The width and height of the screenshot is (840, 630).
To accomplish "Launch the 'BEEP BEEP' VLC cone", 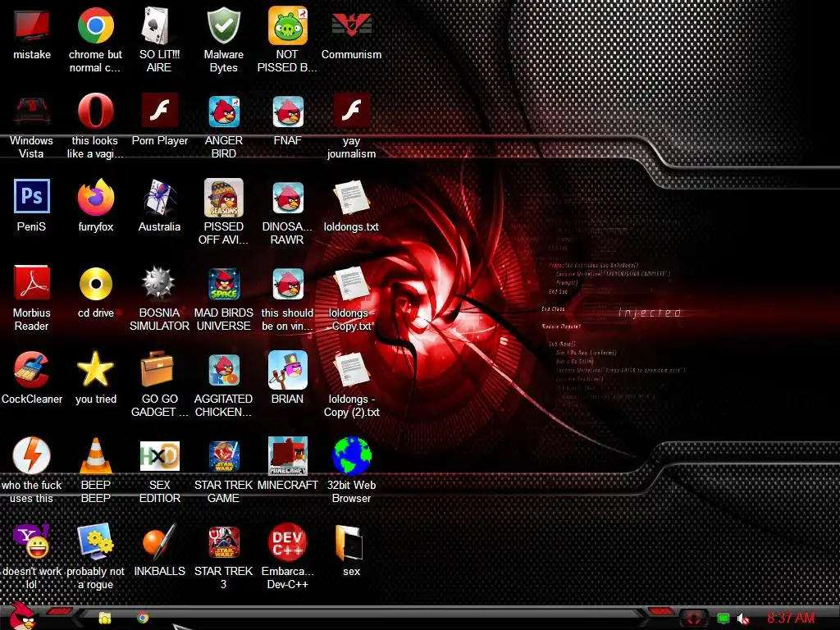I will (95, 456).
